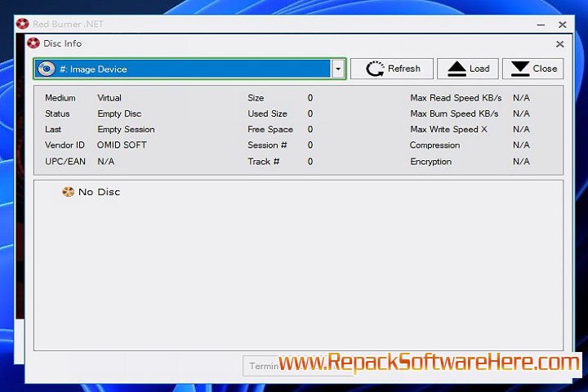Click the Disc Info red disc title icon

[x=33, y=43]
